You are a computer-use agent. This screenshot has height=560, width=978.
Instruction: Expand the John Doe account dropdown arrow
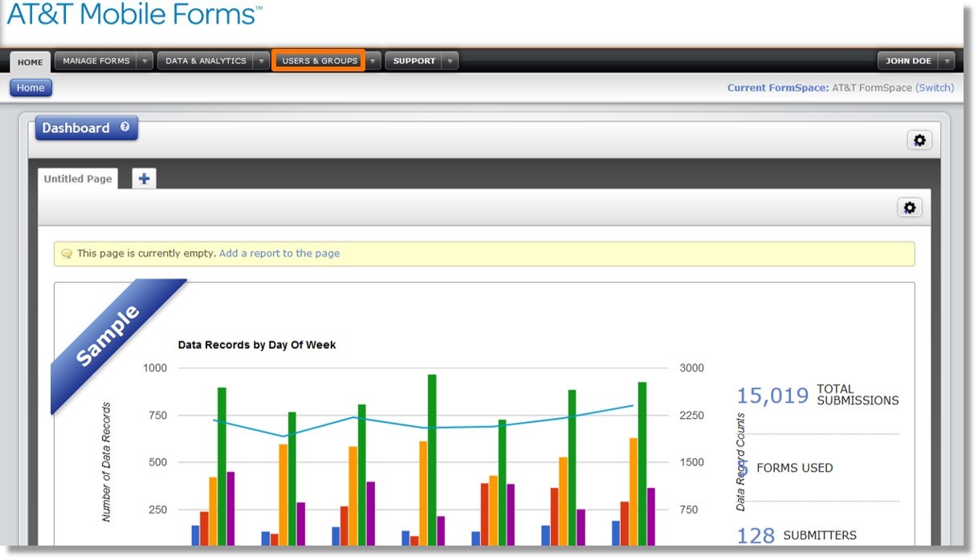947,61
